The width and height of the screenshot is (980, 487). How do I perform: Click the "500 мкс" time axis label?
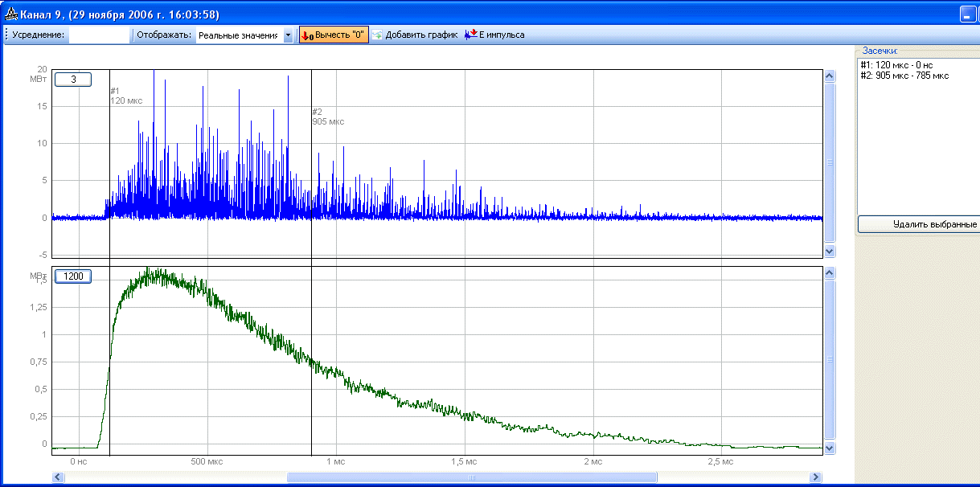pos(207,461)
